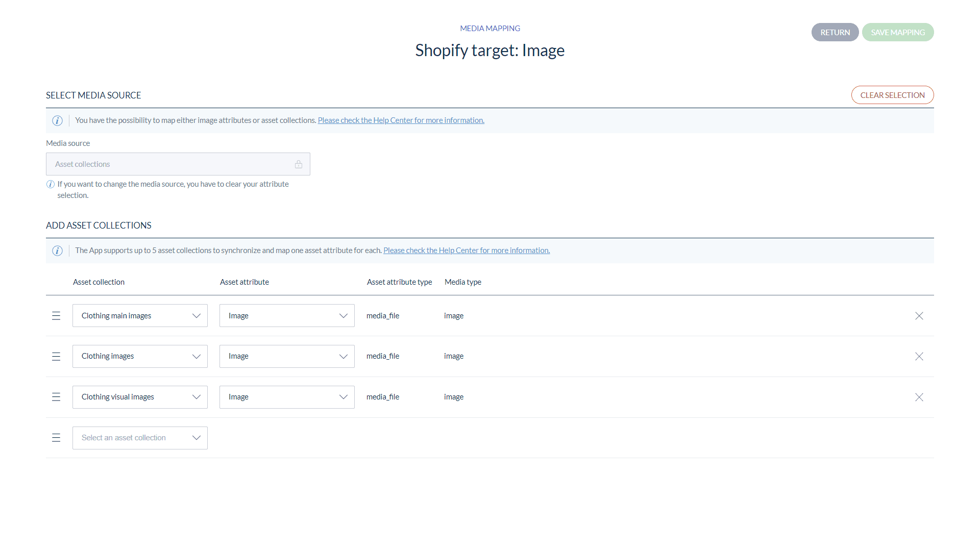Click media_file value in Clothing main images row
The width and height of the screenshot is (980, 551).
[x=383, y=316]
